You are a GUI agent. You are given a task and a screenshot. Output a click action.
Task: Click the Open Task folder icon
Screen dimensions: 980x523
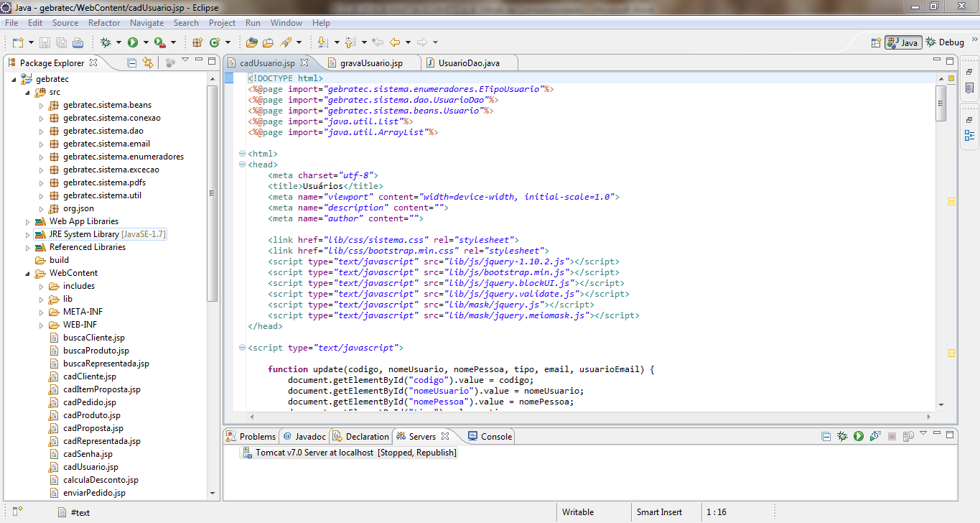[x=268, y=42]
